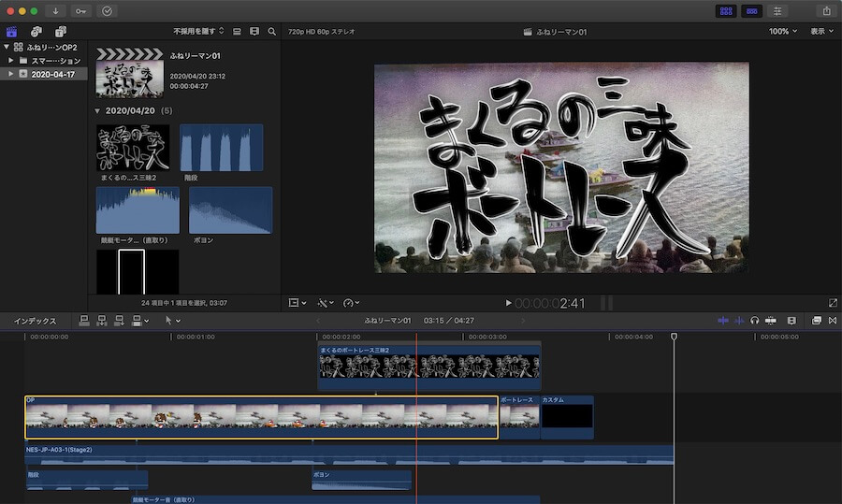
Task: Go back in timeline history arrow
Action: click(318, 321)
